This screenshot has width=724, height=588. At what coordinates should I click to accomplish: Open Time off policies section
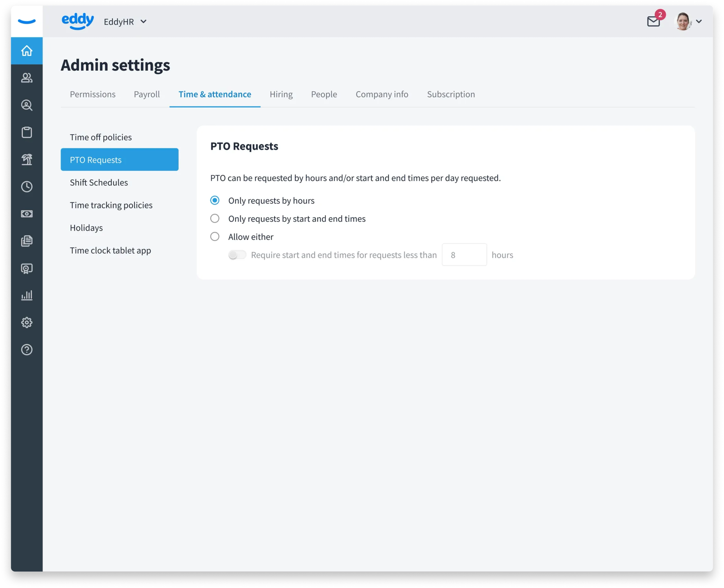coord(120,137)
